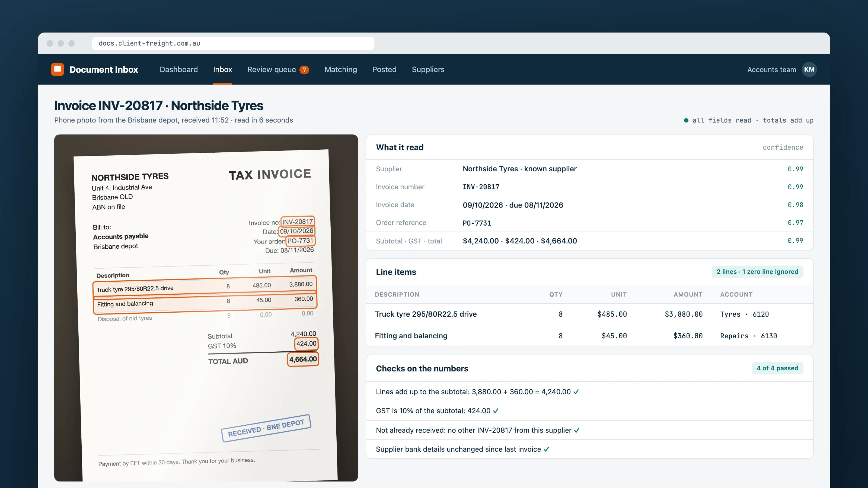The height and width of the screenshot is (488, 868).
Task: Click the $3,880.00 amount cell
Action: [683, 314]
